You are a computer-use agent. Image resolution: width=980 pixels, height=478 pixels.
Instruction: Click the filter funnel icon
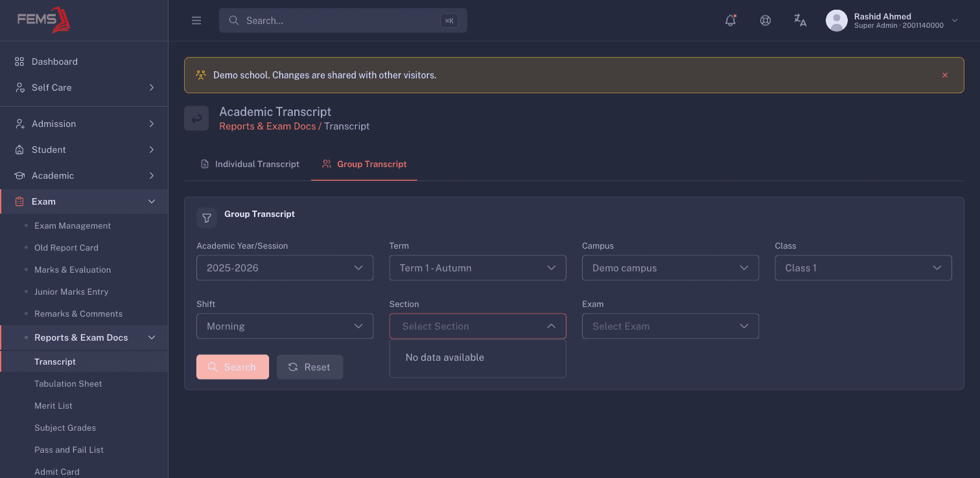coord(207,218)
